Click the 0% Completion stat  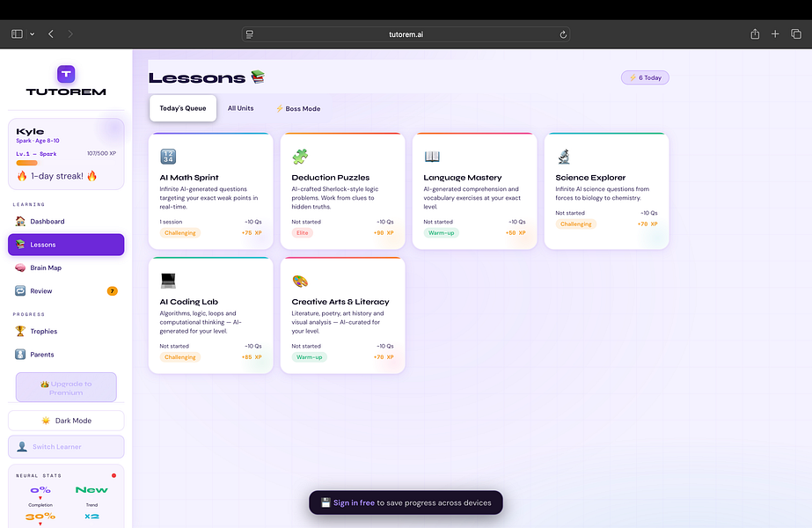pyautogui.click(x=40, y=495)
